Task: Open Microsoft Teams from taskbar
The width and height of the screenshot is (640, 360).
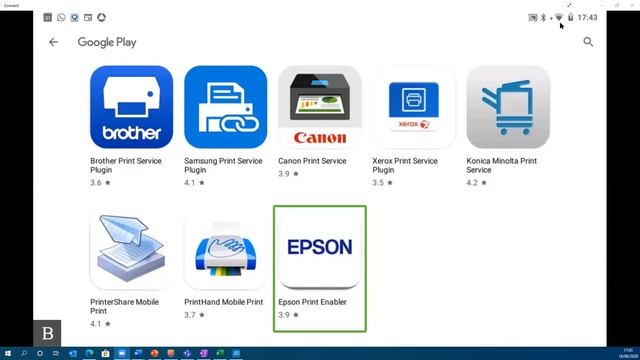Action: point(187,353)
